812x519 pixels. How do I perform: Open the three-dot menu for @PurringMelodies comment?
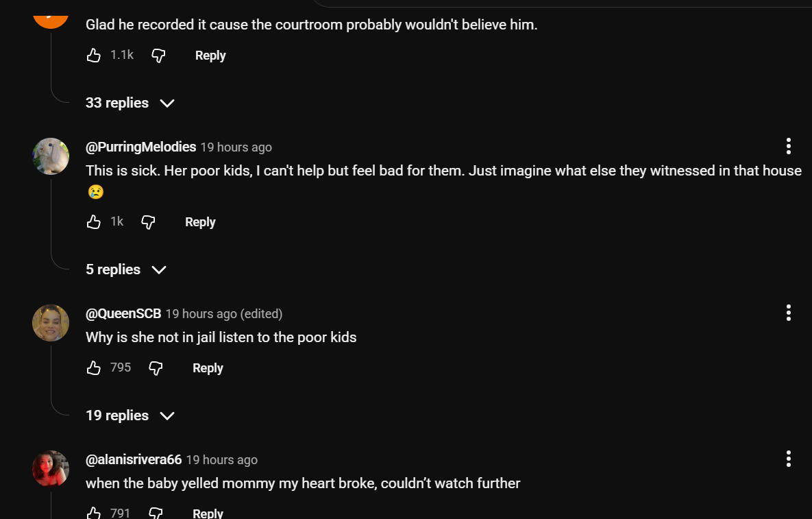pyautogui.click(x=789, y=146)
